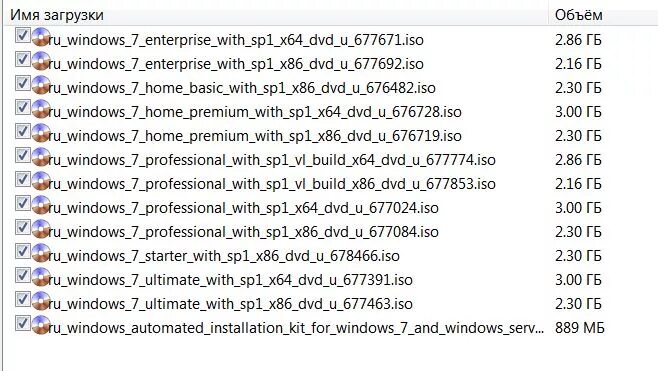Viewport: 658px width, 371px height.
Task: Select ru_windows_7_ultimate x64 677391 file name
Action: pos(230,280)
